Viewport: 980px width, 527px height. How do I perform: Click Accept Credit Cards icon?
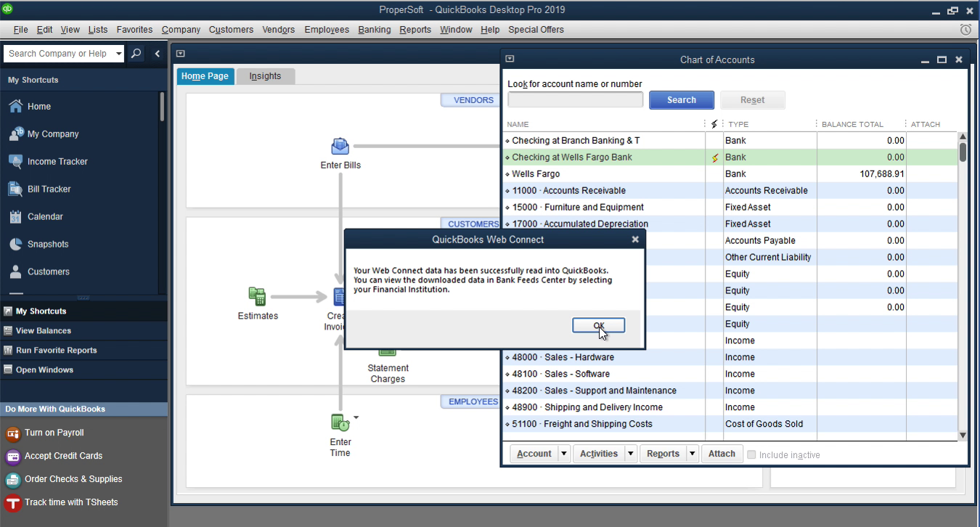tap(13, 457)
